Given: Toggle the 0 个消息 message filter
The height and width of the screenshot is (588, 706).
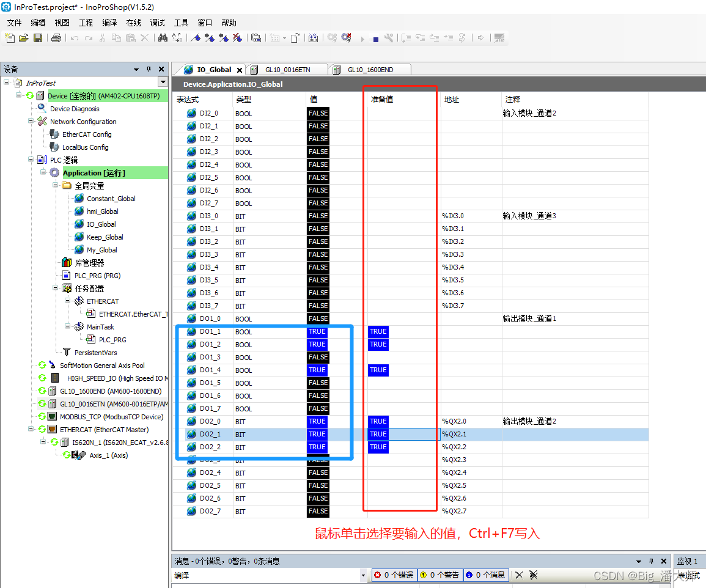Looking at the screenshot, I should pyautogui.click(x=486, y=575).
